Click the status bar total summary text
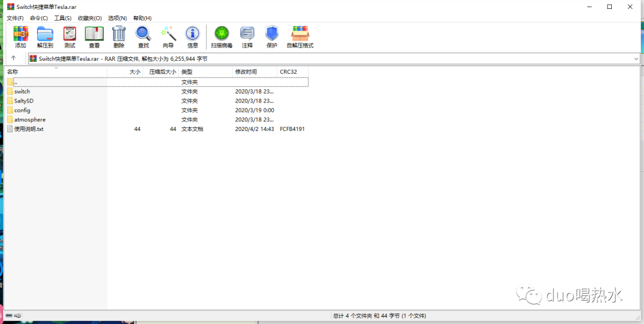 click(x=379, y=316)
